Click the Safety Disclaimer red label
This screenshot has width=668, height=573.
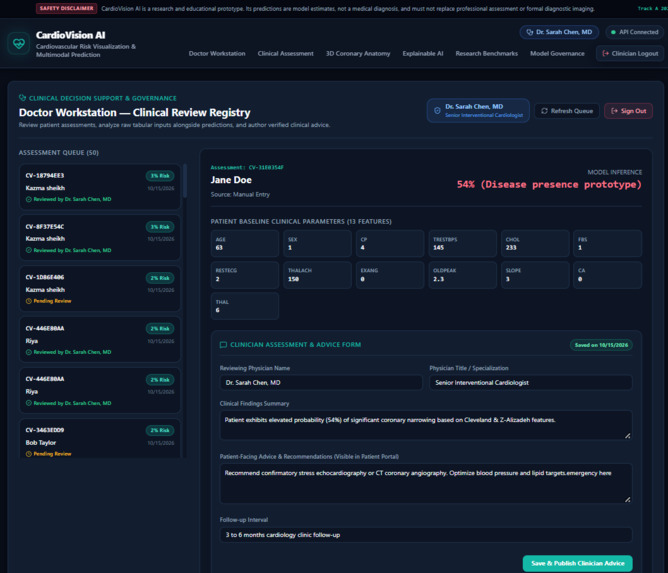pos(66,9)
